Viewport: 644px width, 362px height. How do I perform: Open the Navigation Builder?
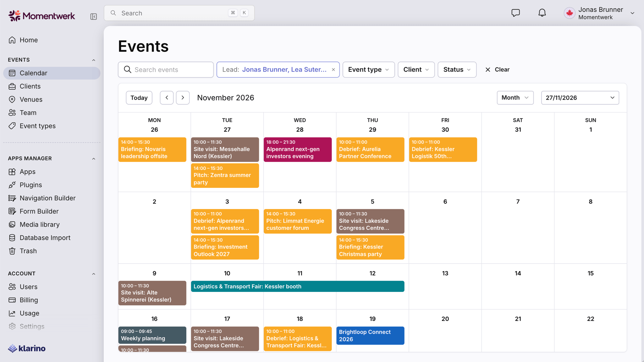tap(52, 198)
